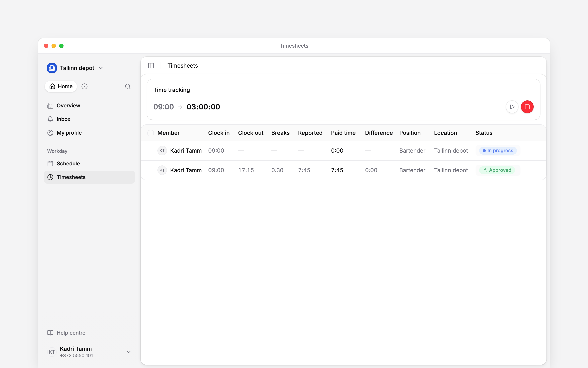
Task: Click the KT avatar in the In progress row
Action: click(x=162, y=151)
